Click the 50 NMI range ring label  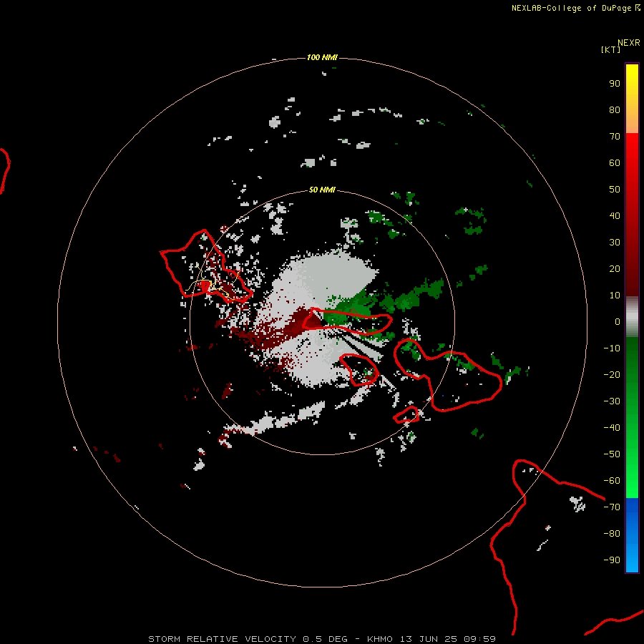pyautogui.click(x=322, y=190)
